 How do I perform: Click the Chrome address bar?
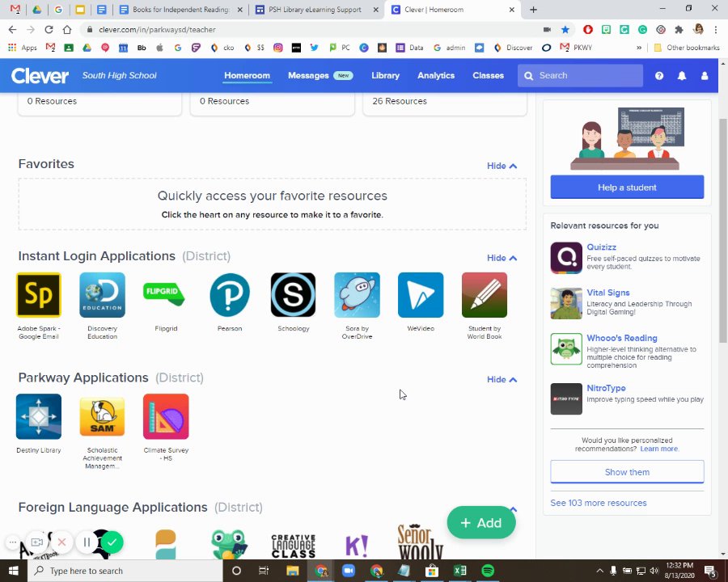coord(311,30)
